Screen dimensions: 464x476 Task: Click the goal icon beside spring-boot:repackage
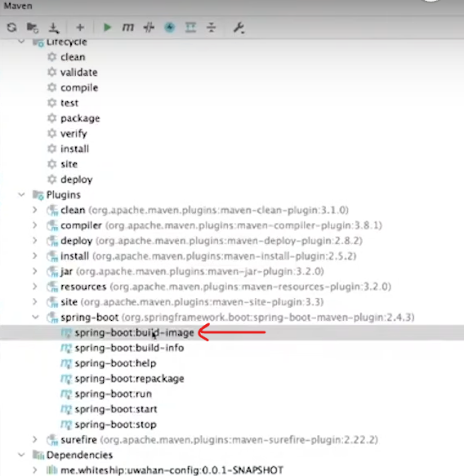pos(66,379)
